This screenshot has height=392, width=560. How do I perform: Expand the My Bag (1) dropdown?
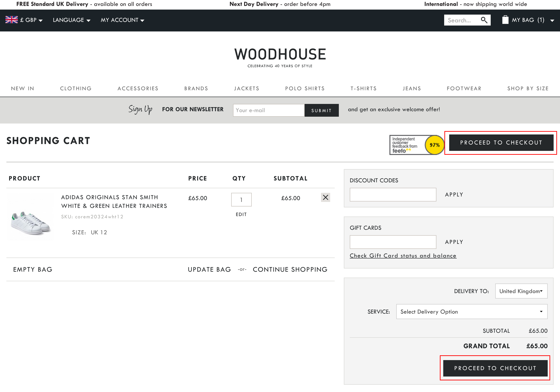click(x=528, y=20)
